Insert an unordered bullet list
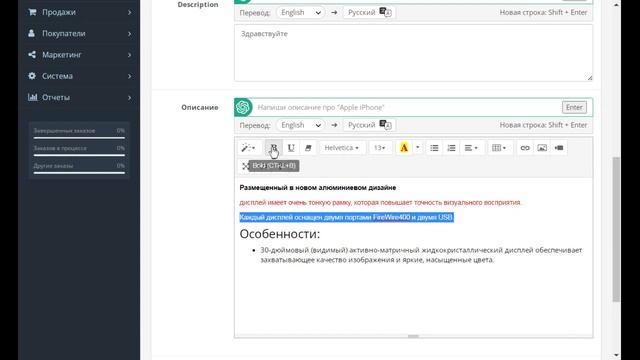This screenshot has width=640, height=360. pyautogui.click(x=434, y=148)
